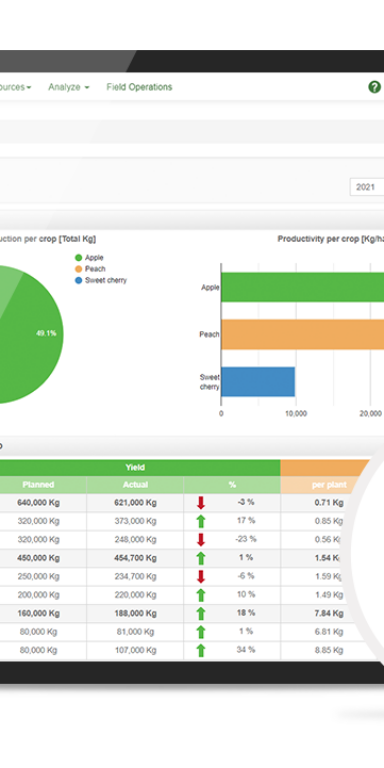Sort by the Actual column header
The height and width of the screenshot is (768, 384).
pyautogui.click(x=135, y=485)
